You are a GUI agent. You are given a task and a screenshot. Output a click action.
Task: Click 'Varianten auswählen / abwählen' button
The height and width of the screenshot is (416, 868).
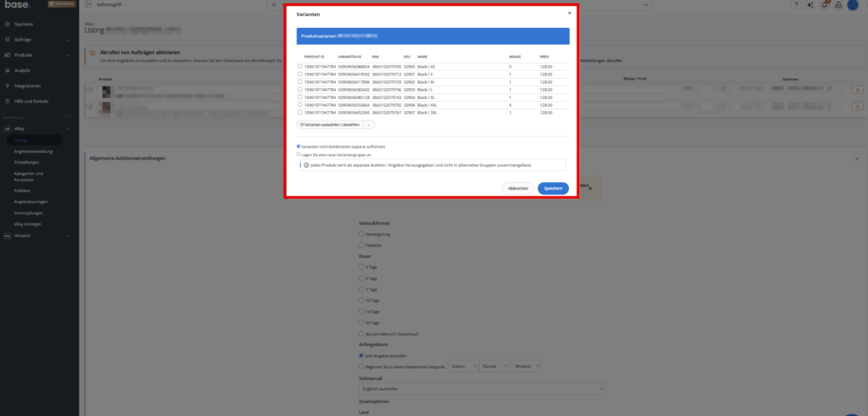330,125
